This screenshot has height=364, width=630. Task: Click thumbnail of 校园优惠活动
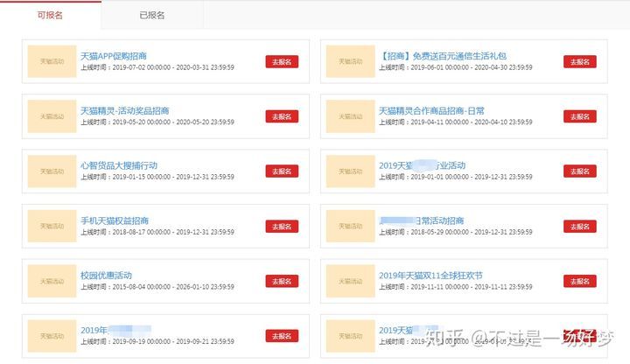click(x=52, y=281)
